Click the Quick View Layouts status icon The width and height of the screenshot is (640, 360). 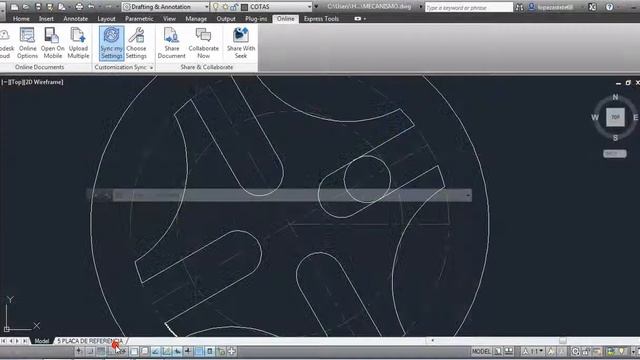pyautogui.click(x=498, y=351)
